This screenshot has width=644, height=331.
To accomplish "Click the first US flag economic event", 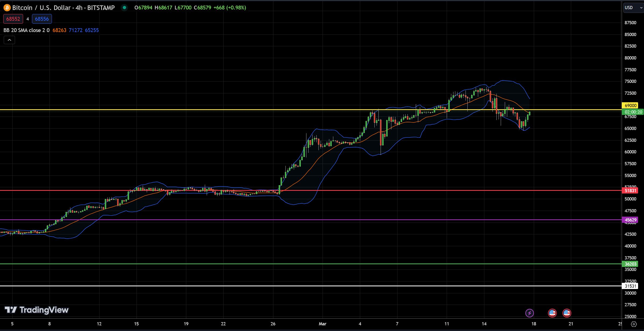I will 552,313.
